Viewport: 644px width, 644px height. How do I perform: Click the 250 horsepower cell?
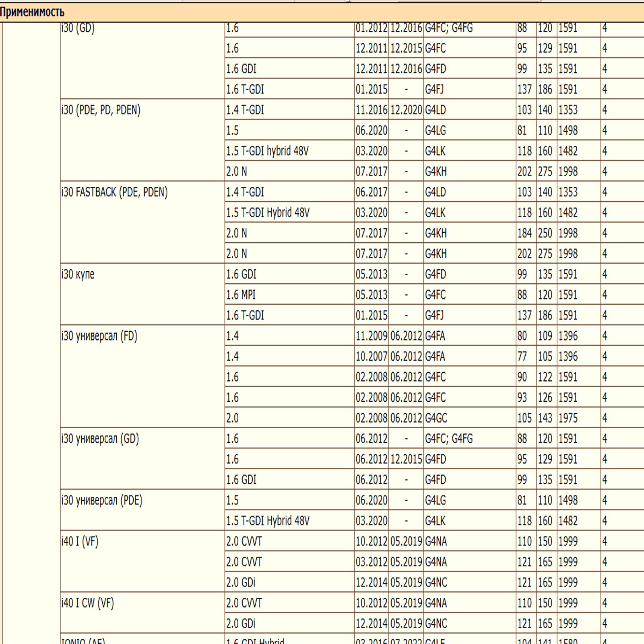545,233
